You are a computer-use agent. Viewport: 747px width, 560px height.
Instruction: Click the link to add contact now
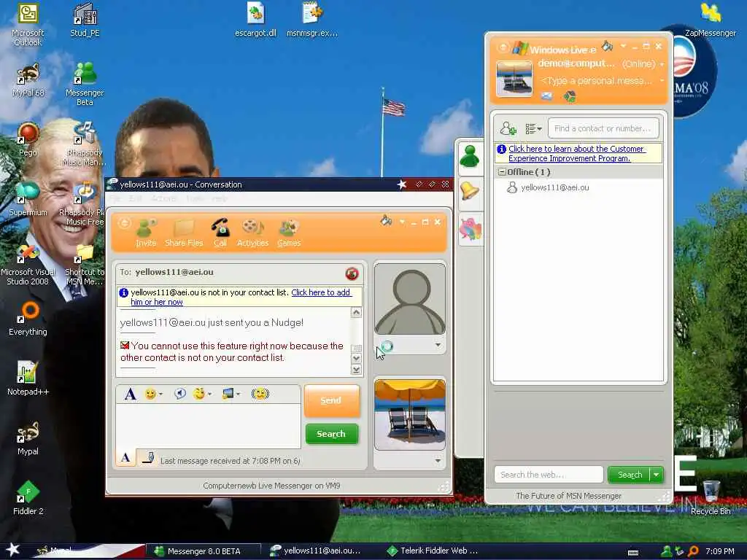[x=240, y=297]
